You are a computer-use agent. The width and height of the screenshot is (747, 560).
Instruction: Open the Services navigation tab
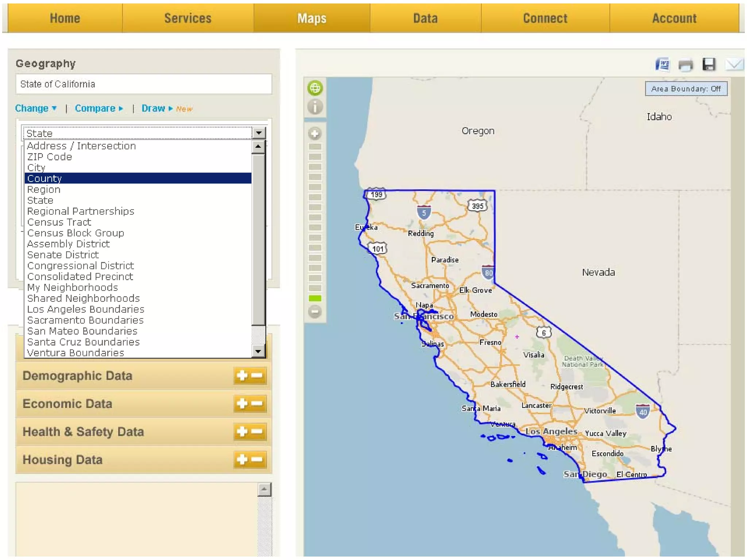coord(187,18)
